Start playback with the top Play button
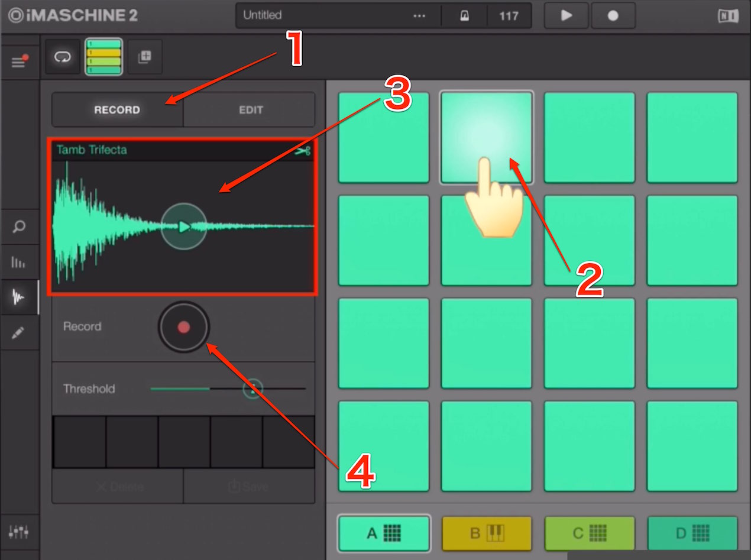Screen dimensions: 751x560 pyautogui.click(x=566, y=15)
